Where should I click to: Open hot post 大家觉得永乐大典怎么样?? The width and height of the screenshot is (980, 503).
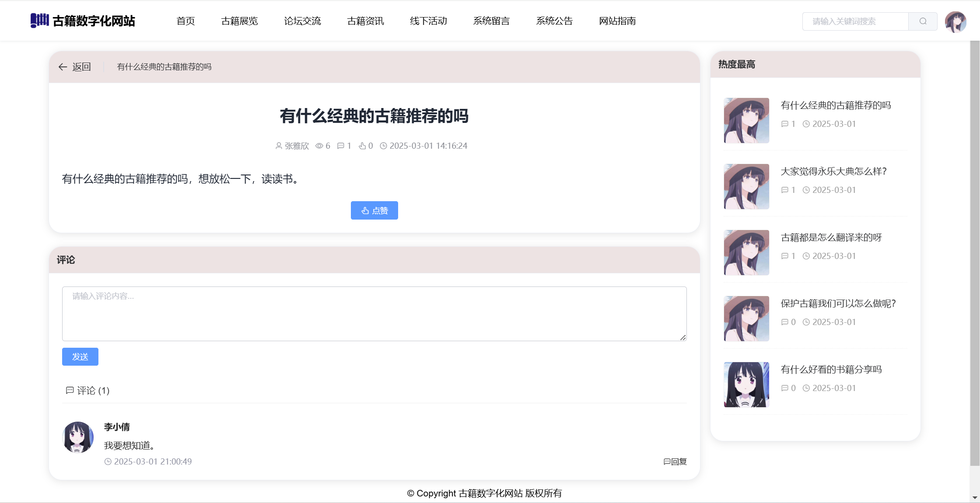point(833,171)
